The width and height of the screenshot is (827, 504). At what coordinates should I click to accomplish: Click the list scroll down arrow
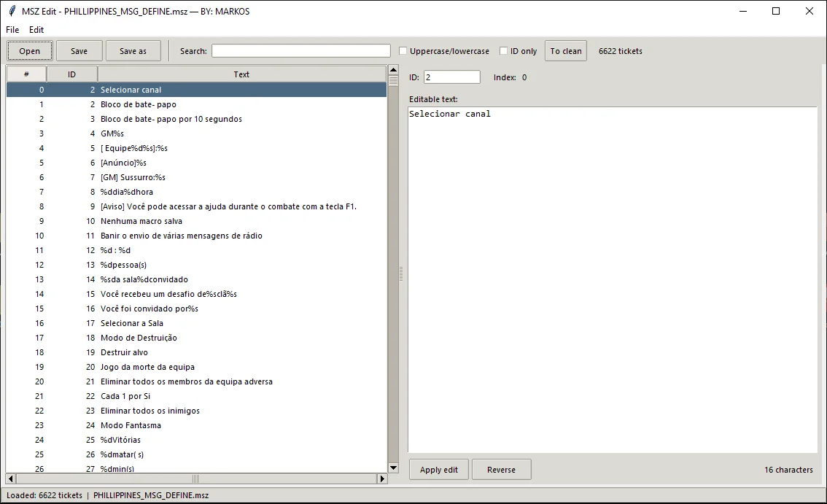394,468
